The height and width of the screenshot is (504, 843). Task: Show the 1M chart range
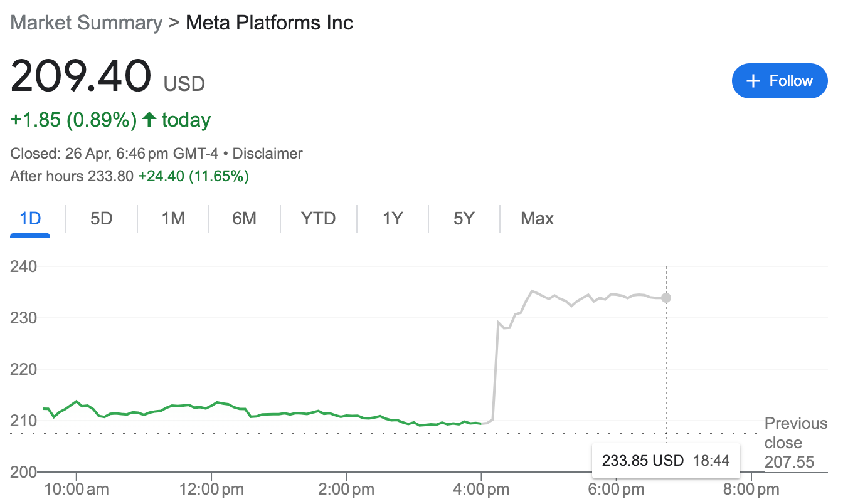point(172,219)
